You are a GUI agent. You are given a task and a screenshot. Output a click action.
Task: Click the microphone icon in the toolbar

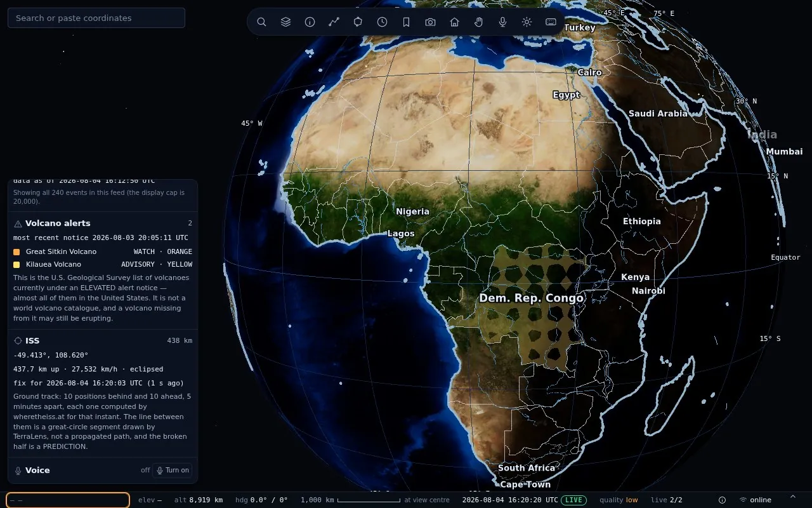pyautogui.click(x=502, y=22)
